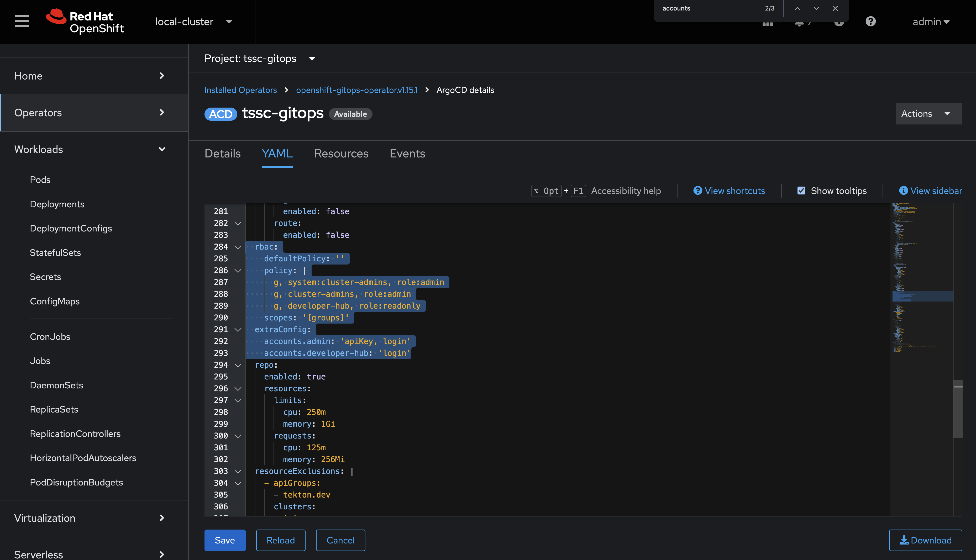The height and width of the screenshot is (560, 976).
Task: Open the Project tssc-gitops selector
Action: pos(260,59)
